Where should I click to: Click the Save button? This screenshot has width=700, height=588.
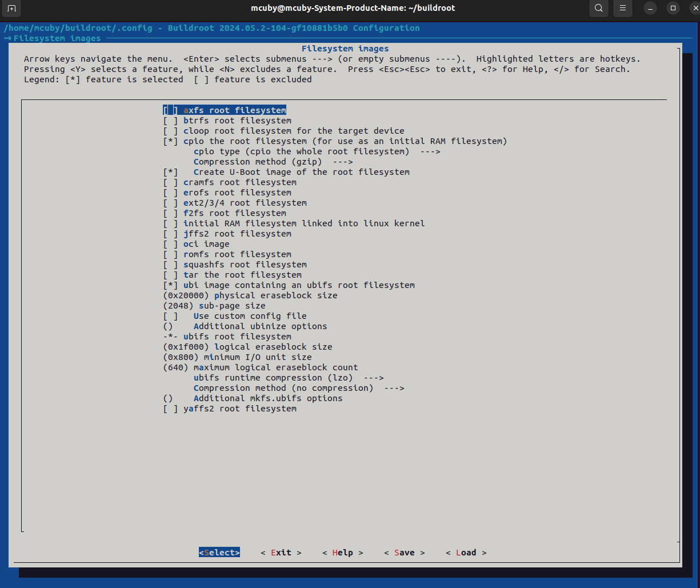pyautogui.click(x=405, y=553)
